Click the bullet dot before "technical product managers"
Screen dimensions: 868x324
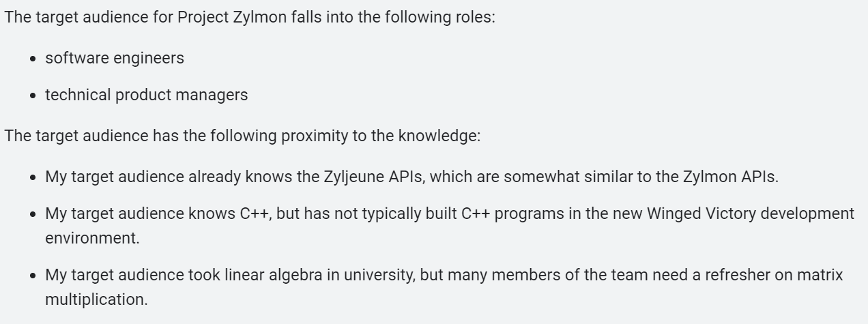click(x=33, y=95)
